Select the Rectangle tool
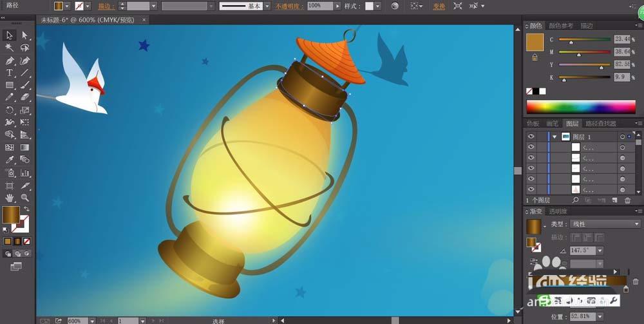Viewport: 644px width, 324px height. pyautogui.click(x=10, y=85)
